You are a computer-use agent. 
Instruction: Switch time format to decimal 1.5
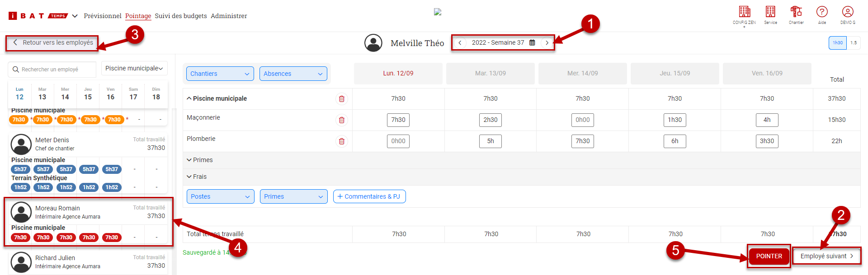854,43
